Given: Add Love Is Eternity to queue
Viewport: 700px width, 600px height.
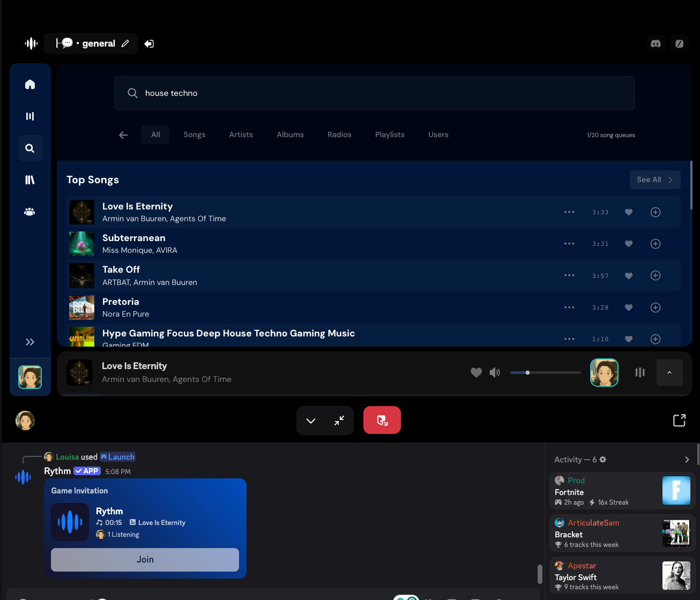Looking at the screenshot, I should 655,212.
